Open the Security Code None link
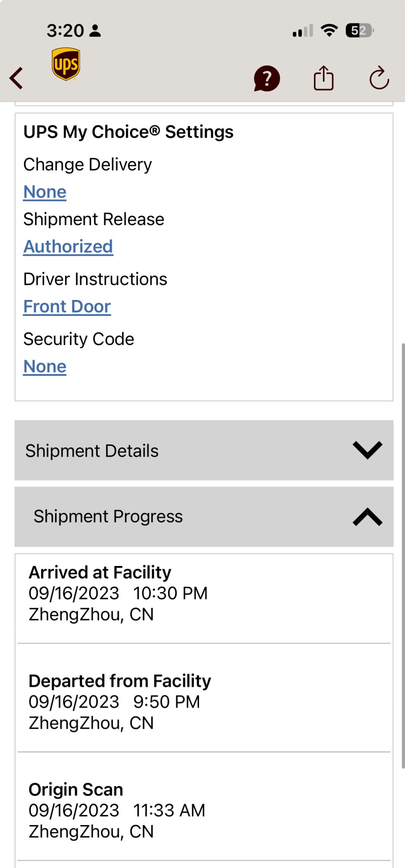Image resolution: width=405 pixels, height=868 pixels. pyautogui.click(x=45, y=366)
